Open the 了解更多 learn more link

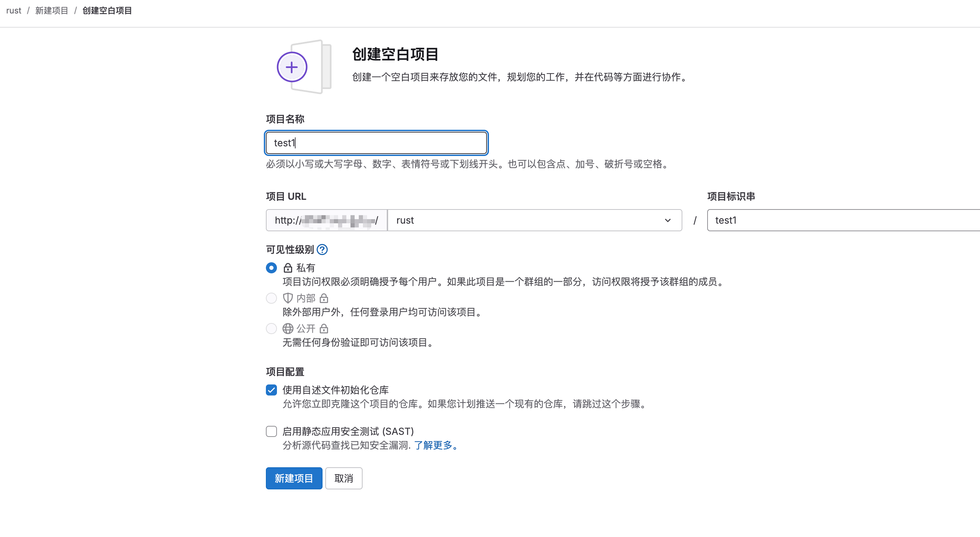tap(433, 445)
